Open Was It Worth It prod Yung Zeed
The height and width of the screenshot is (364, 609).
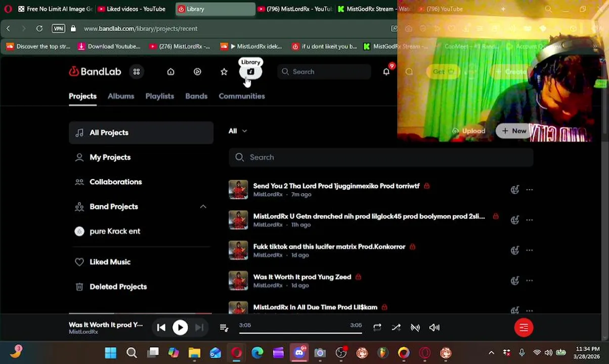302,277
